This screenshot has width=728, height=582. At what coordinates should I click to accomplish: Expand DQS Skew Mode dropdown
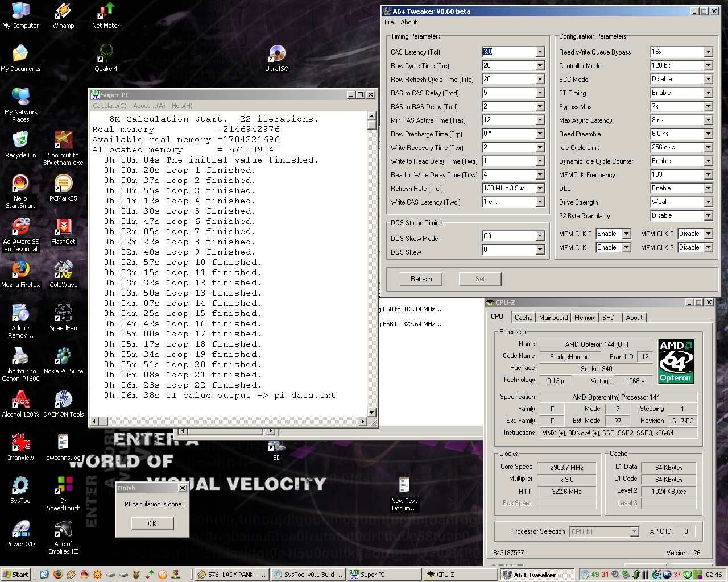click(540, 236)
